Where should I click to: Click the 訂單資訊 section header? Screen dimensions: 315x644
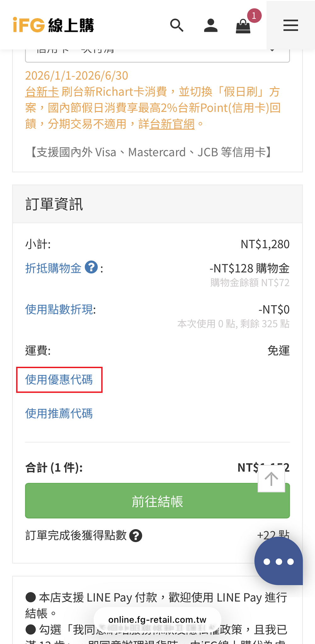(54, 204)
